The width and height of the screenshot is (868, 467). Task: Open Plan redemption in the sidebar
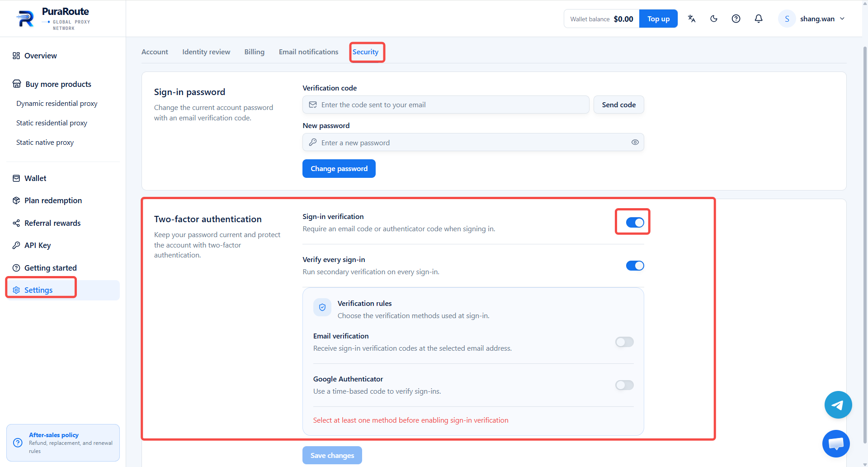(x=63, y=200)
